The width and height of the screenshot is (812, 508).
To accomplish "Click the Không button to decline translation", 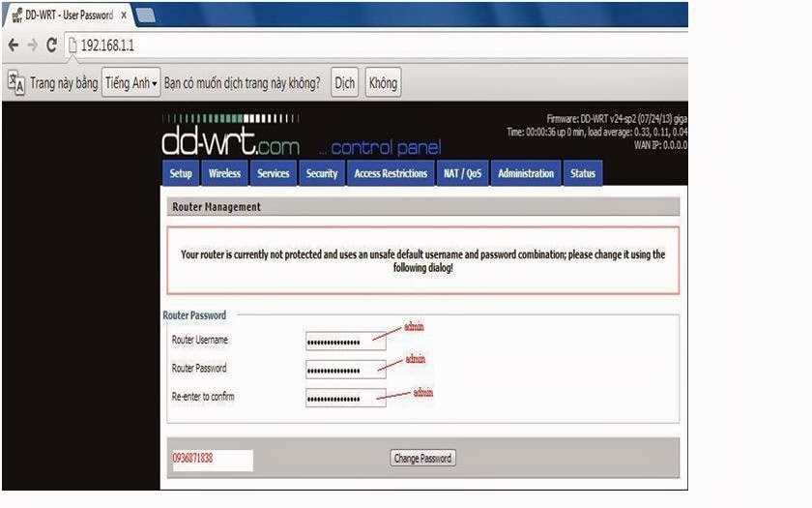I will point(383,83).
